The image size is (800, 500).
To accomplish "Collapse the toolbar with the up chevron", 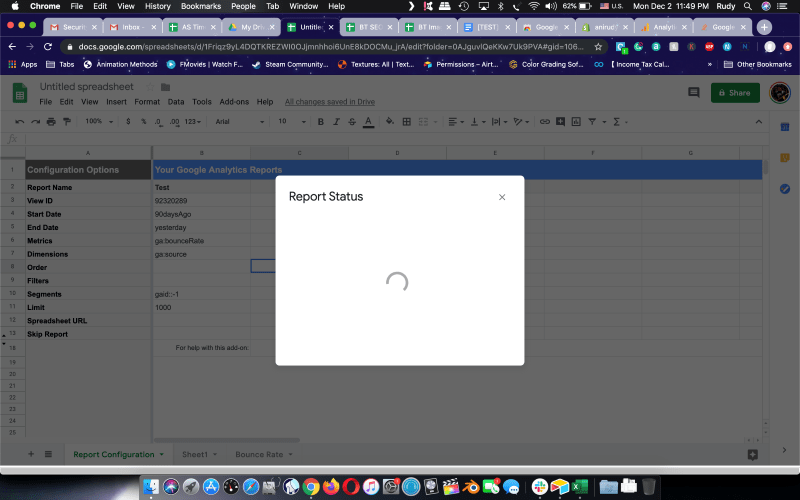I will (759, 121).
